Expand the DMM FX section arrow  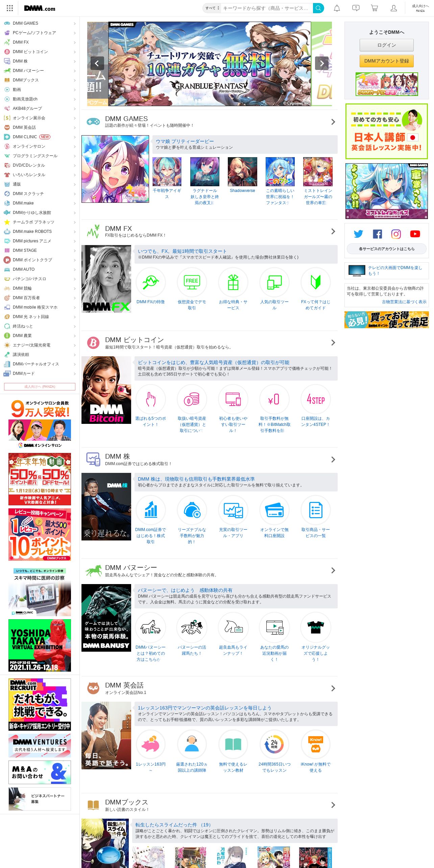point(333,232)
